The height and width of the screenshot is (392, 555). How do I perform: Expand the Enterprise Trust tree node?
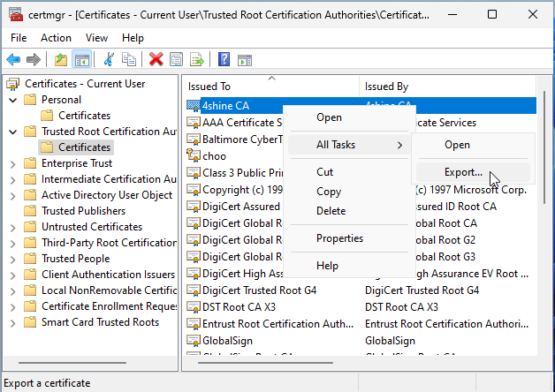coord(13,163)
